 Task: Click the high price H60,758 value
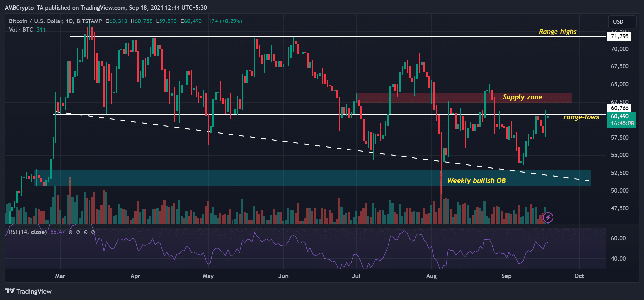142,21
